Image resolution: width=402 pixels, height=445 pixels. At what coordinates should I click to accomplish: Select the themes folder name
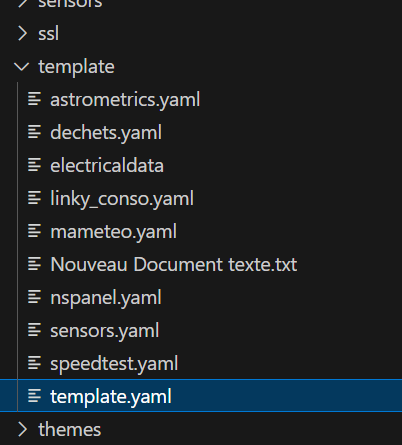coord(69,429)
